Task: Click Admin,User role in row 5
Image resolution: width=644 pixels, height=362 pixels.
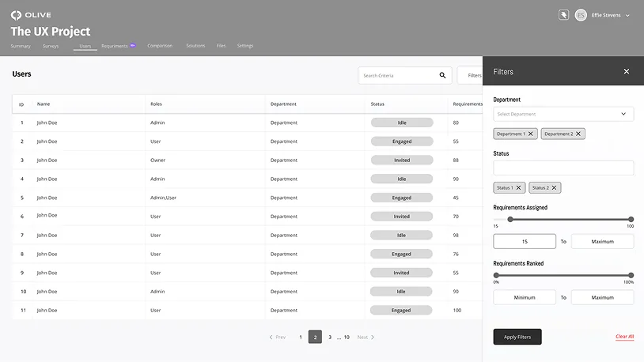Action: click(x=163, y=198)
